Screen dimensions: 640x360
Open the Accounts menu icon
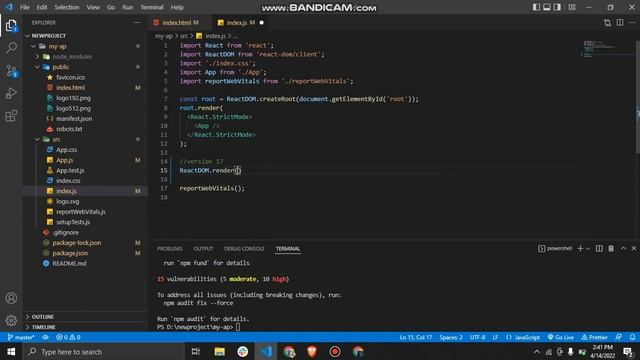point(11,298)
